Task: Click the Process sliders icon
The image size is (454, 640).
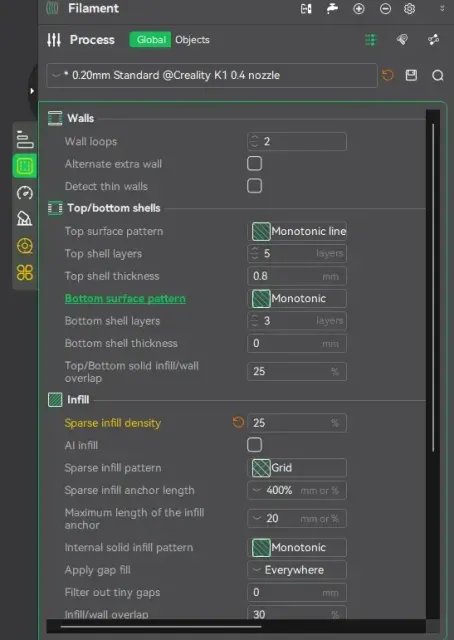Action: click(54, 40)
